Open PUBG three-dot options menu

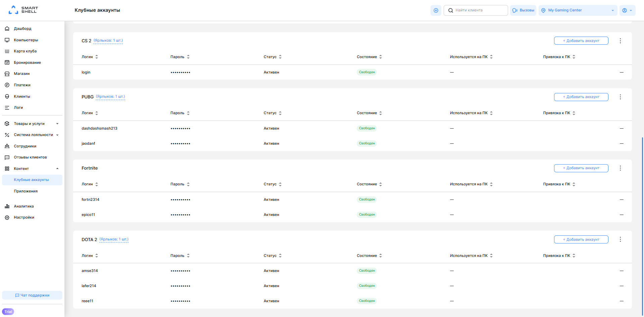(620, 97)
